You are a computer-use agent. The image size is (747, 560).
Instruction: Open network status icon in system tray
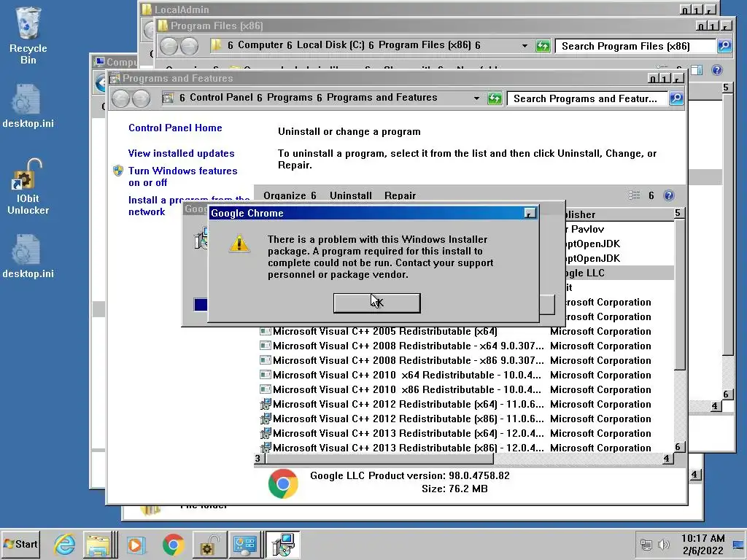(x=646, y=544)
